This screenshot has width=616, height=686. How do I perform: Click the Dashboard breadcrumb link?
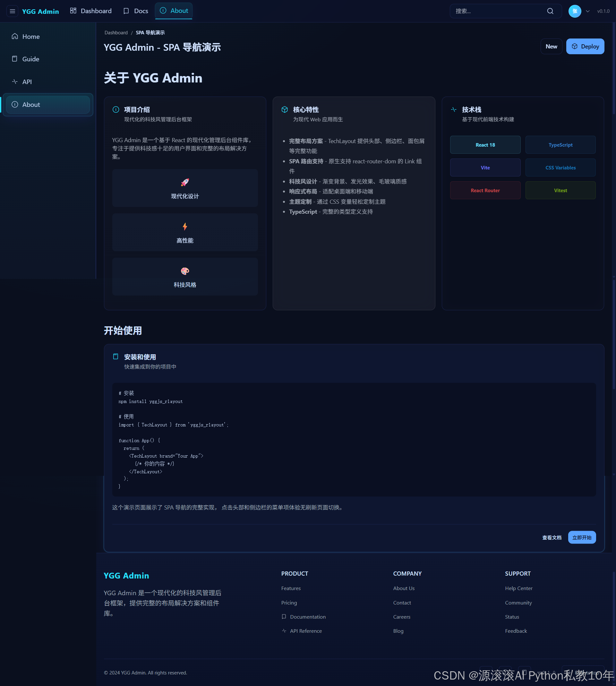point(116,32)
